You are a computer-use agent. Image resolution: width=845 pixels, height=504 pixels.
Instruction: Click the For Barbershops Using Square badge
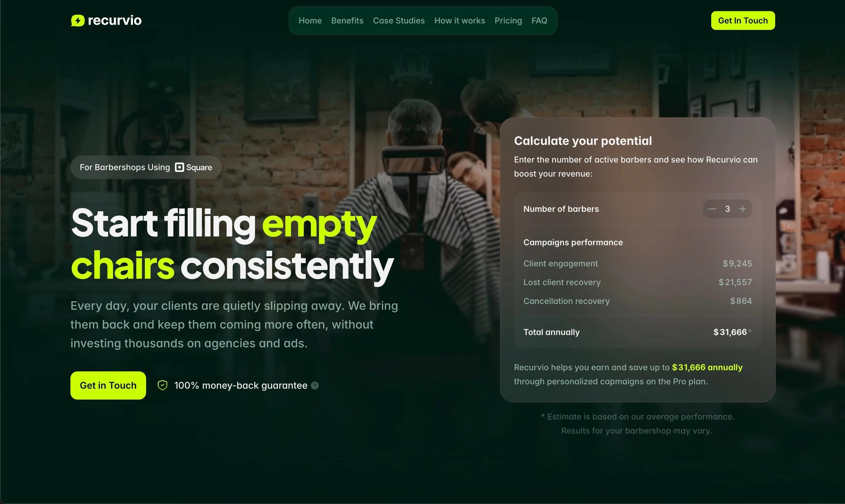point(146,167)
